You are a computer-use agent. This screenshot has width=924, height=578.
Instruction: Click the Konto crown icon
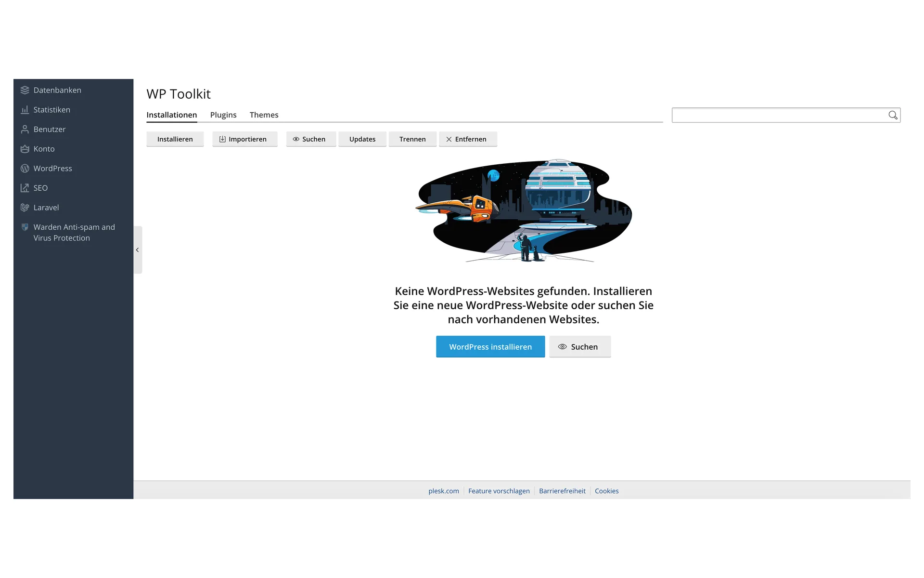tap(25, 149)
